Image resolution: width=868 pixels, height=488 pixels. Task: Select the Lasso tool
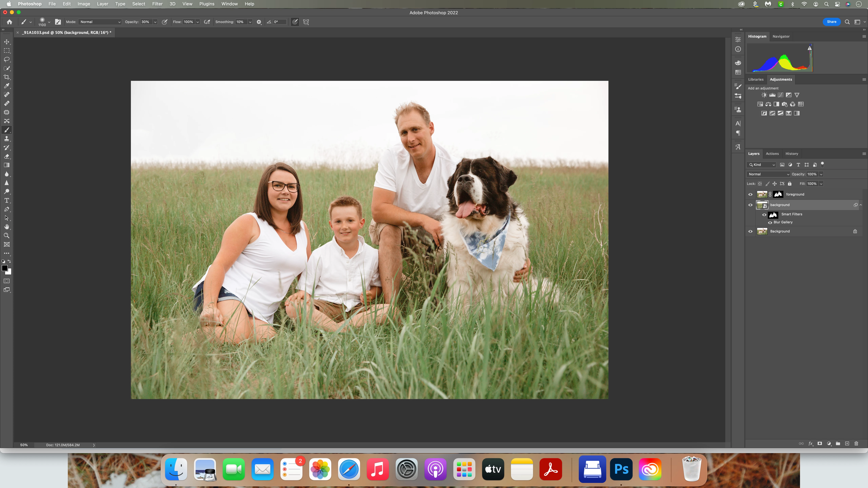(x=6, y=59)
